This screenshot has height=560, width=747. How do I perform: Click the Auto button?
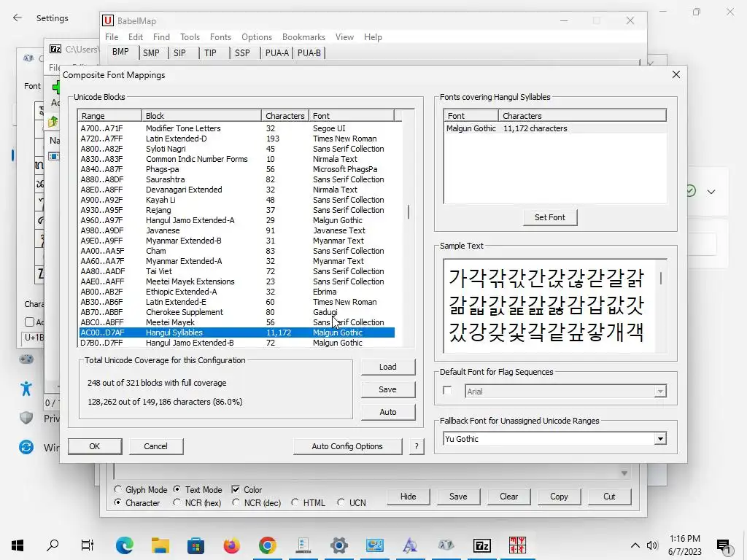click(x=388, y=412)
